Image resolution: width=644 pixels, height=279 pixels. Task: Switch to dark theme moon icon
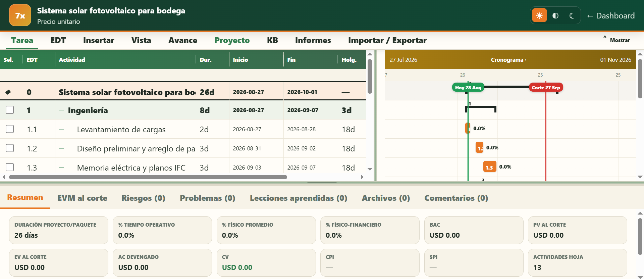point(572,15)
